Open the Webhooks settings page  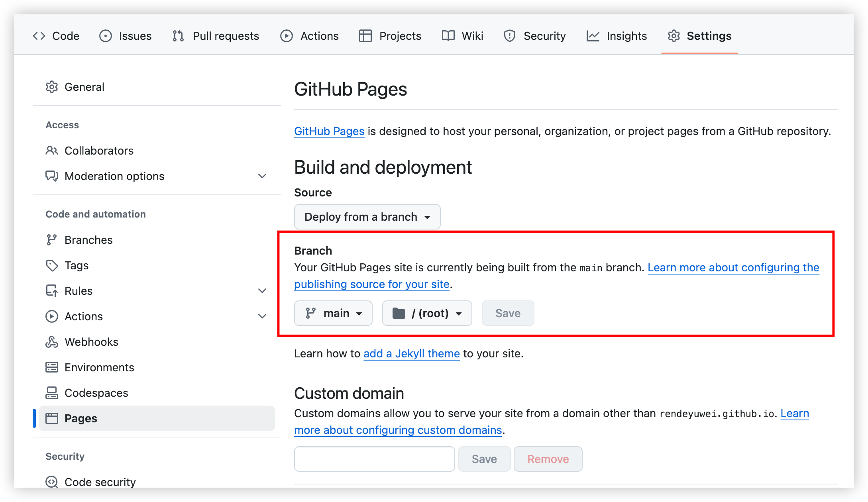click(x=157, y=342)
